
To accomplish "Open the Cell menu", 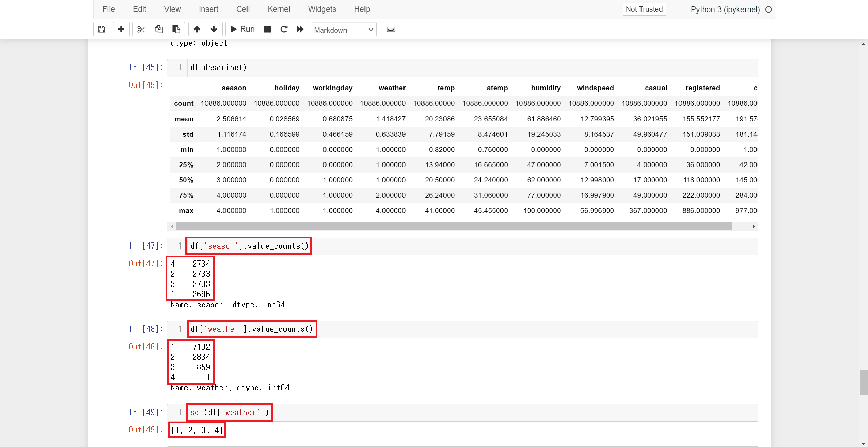I will (x=243, y=9).
